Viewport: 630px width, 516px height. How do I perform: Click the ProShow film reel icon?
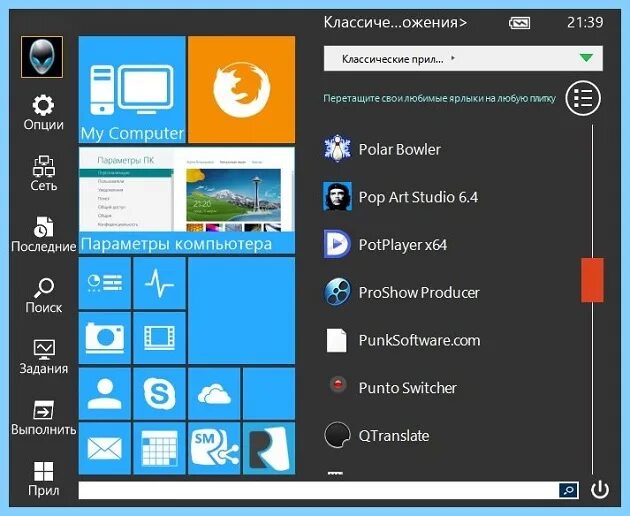[x=338, y=292]
